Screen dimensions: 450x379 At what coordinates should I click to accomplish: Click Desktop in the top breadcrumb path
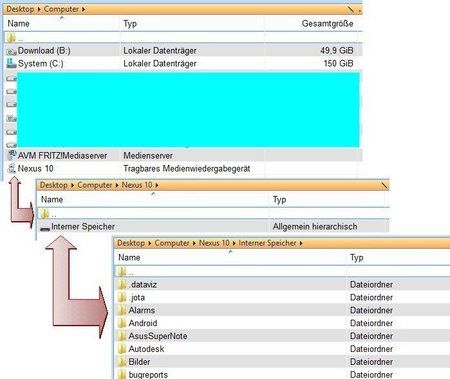click(20, 9)
